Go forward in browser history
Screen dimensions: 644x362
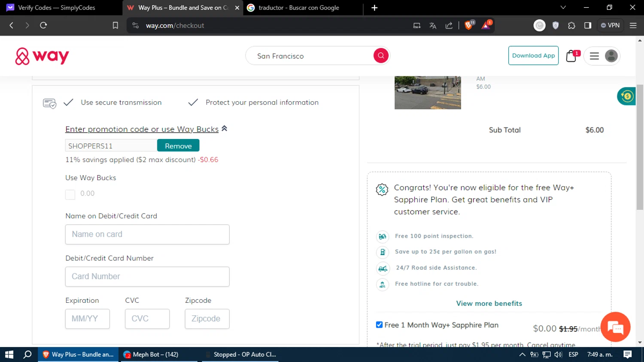pyautogui.click(x=27, y=25)
